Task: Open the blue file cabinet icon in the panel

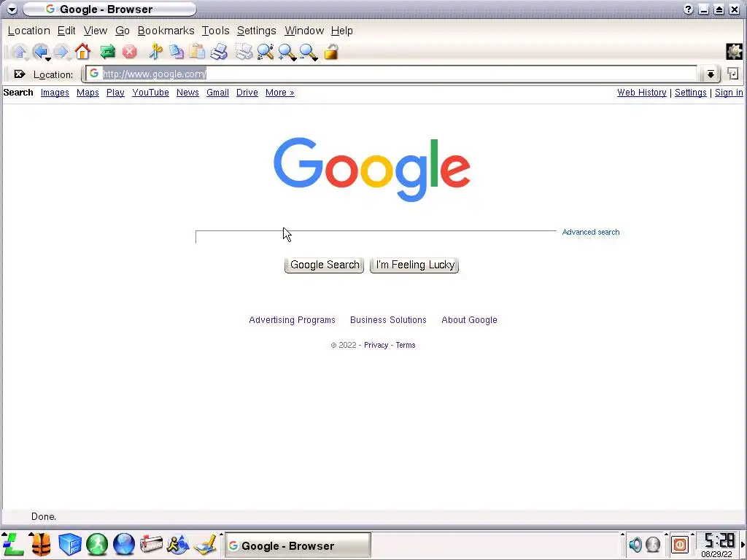Action: point(69,544)
